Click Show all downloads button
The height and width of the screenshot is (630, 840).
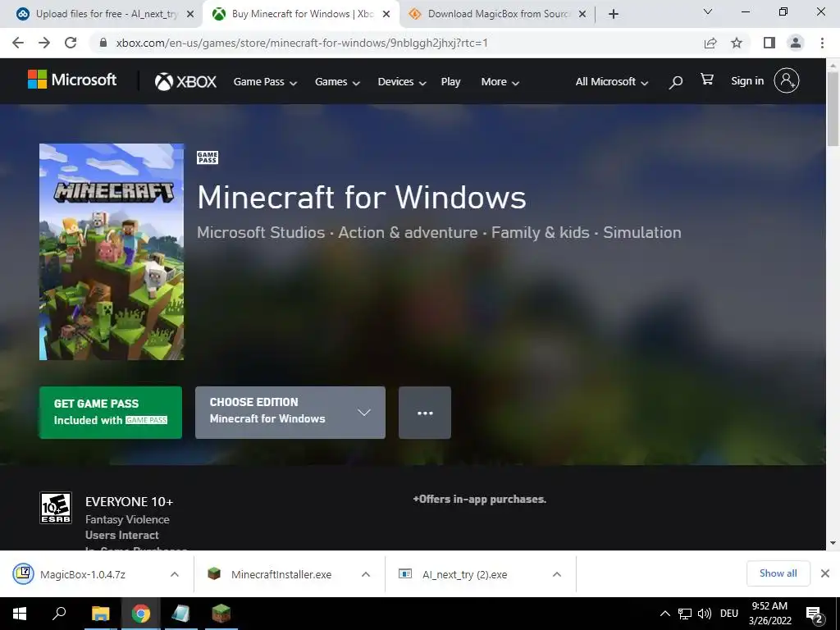[778, 573]
